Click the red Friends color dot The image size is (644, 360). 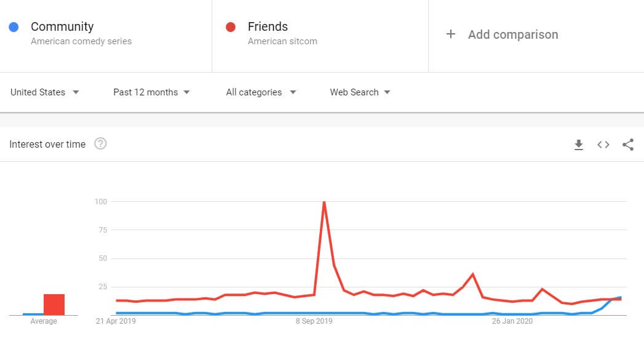point(231,27)
